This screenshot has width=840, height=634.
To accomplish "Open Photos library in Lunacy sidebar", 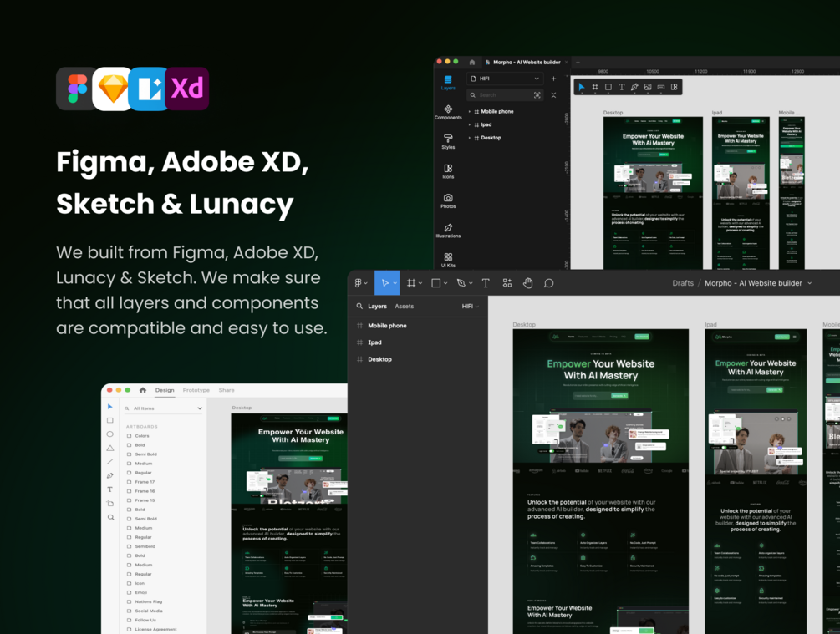I will [x=448, y=200].
